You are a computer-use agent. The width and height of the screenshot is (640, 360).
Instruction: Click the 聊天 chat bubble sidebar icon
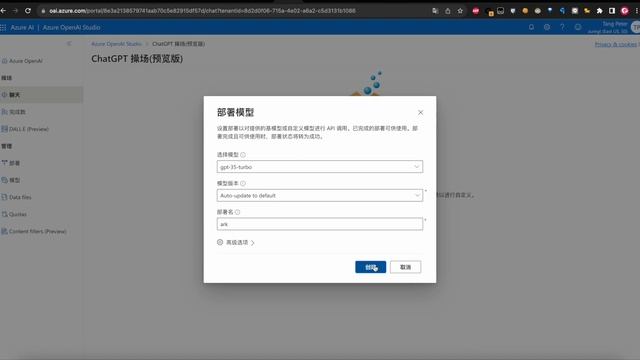pos(4,95)
